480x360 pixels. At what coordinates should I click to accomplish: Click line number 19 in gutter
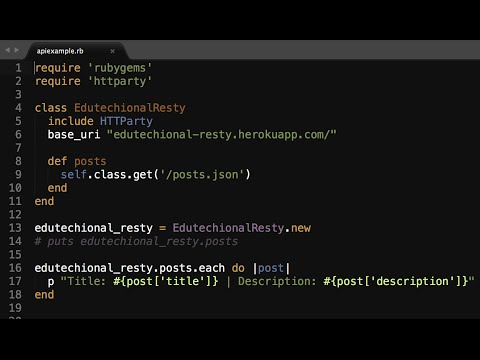pos(15,308)
